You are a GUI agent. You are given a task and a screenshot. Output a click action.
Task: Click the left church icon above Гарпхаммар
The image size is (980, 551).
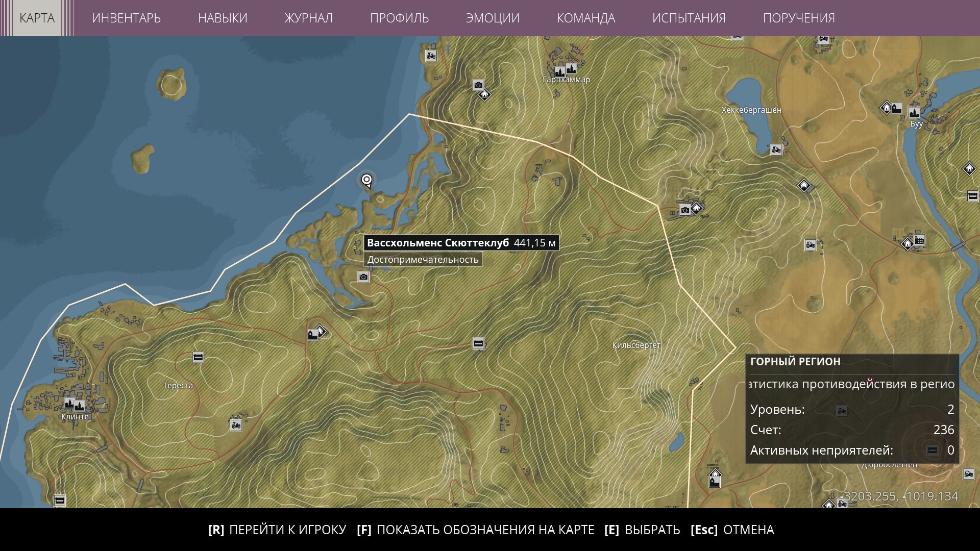pos(560,71)
